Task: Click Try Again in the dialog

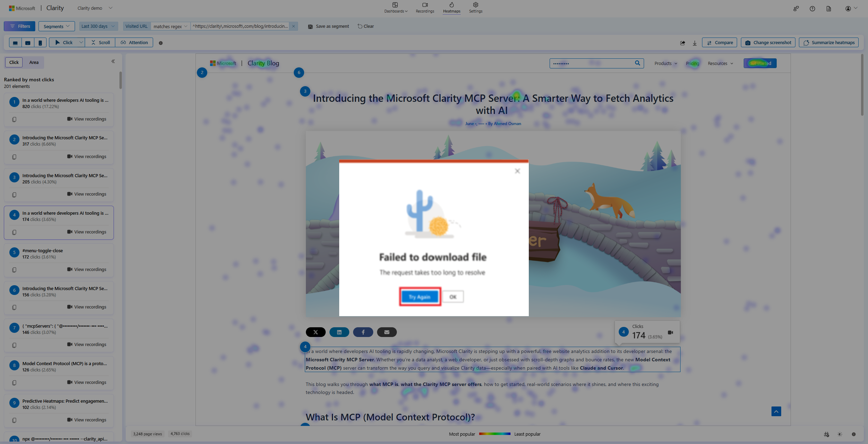Action: [419, 297]
